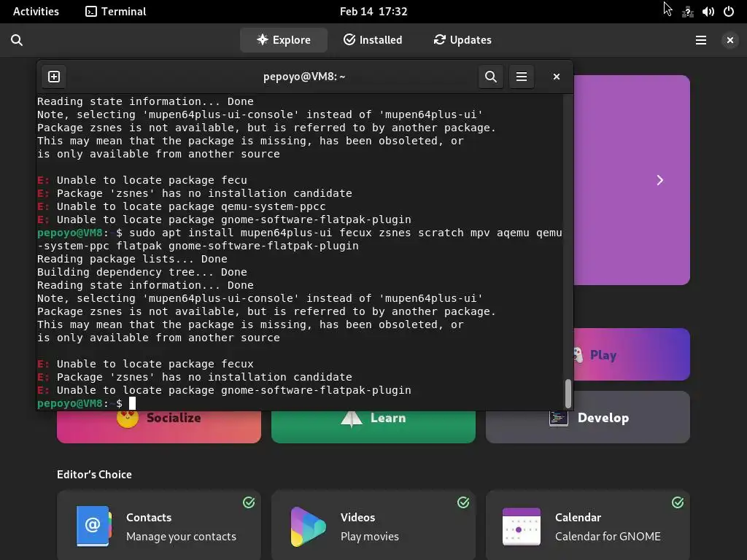Open the Contacts app card

point(159,526)
